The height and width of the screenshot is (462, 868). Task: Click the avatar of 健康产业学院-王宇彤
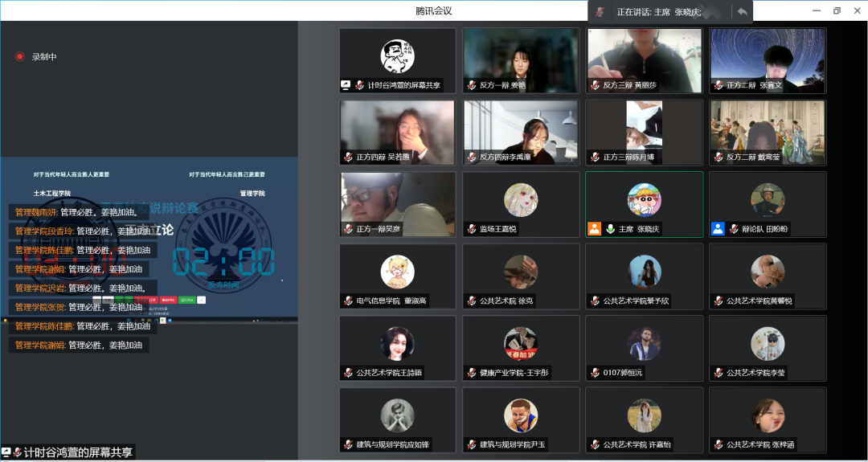click(x=521, y=344)
